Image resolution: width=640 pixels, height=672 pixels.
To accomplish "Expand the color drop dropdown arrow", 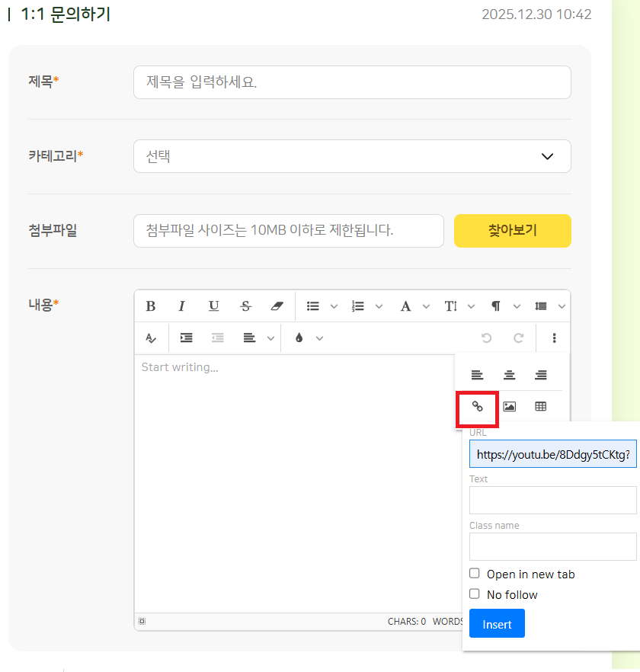I will coord(319,338).
